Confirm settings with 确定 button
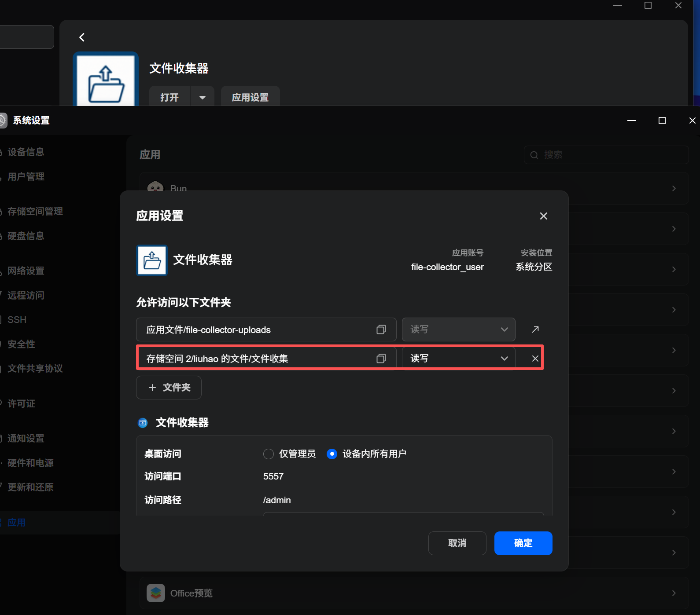This screenshot has width=700, height=615. click(x=523, y=543)
